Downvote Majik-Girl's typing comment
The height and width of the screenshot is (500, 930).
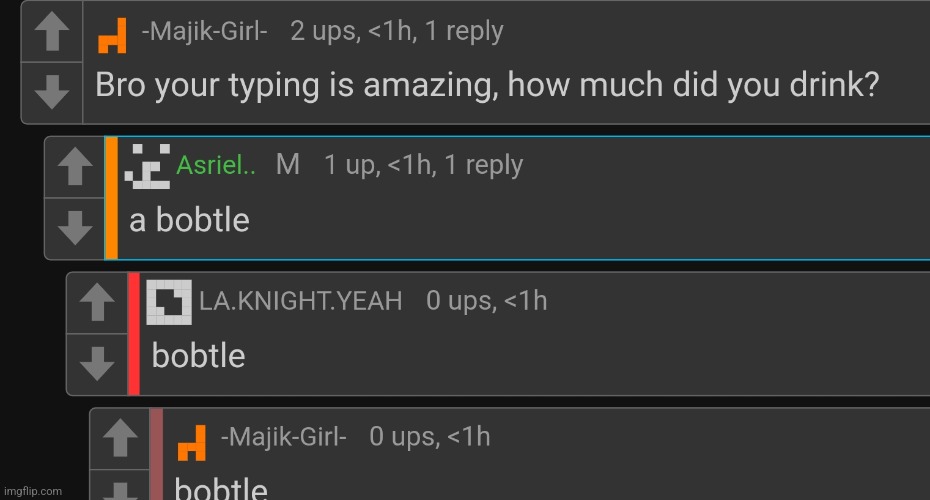point(51,93)
